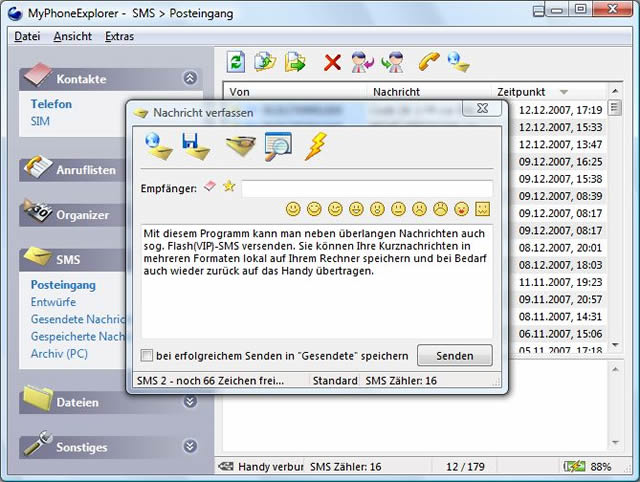Click the phonebook icon next to Empfänger
This screenshot has width=640, height=482.
pos(210,187)
